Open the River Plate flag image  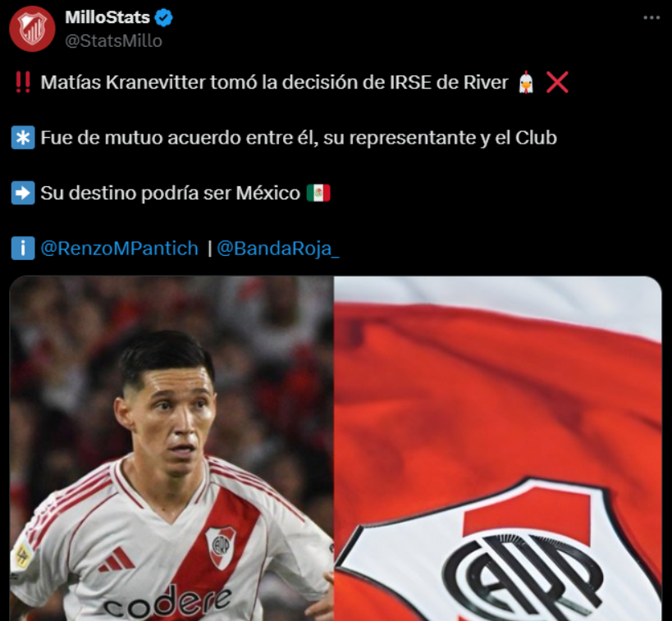click(x=498, y=448)
